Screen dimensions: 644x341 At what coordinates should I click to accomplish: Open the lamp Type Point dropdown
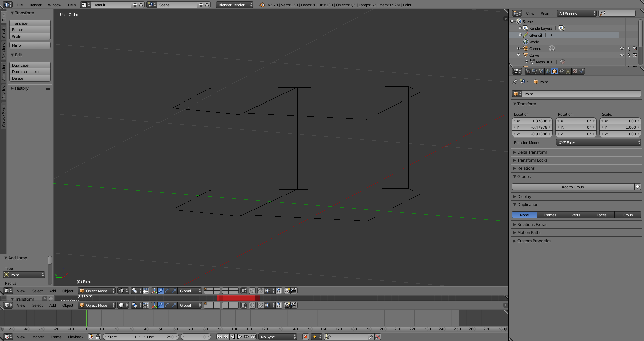[x=24, y=275]
